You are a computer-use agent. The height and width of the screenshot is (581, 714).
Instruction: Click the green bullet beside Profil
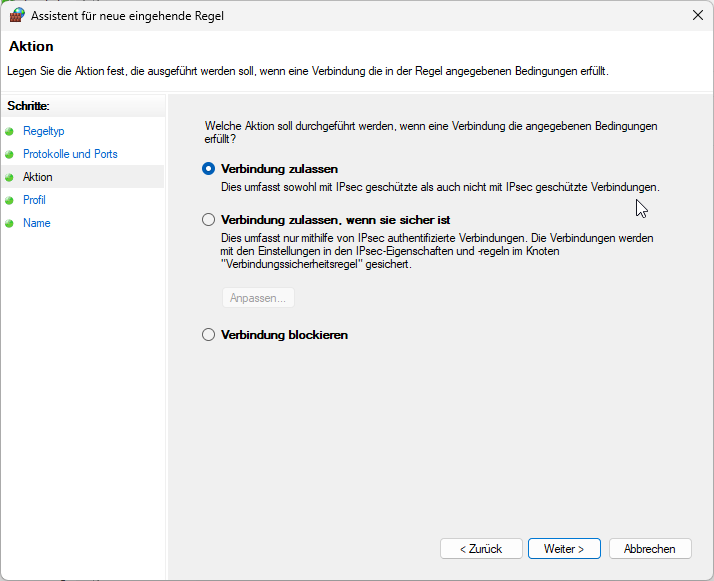[x=11, y=200]
